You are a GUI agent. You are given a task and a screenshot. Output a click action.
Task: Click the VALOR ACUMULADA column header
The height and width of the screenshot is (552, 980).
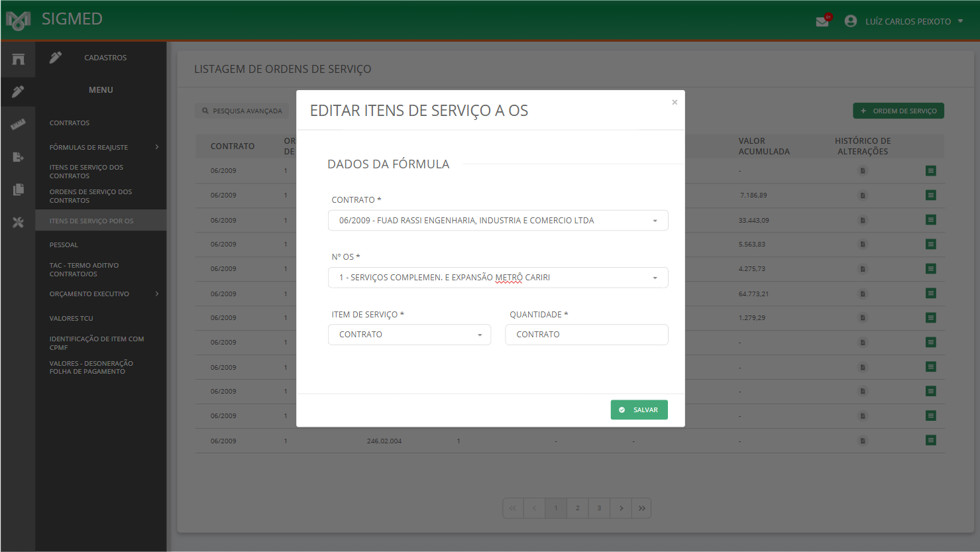764,146
